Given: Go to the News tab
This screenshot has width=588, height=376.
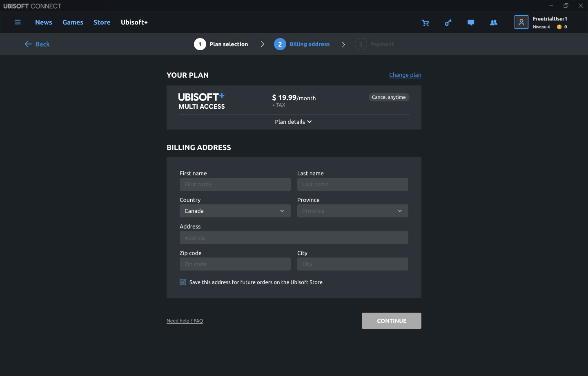Looking at the screenshot, I should [44, 22].
